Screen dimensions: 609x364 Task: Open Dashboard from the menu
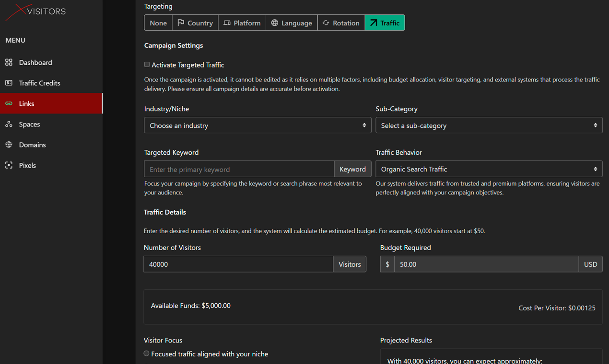pos(51,62)
